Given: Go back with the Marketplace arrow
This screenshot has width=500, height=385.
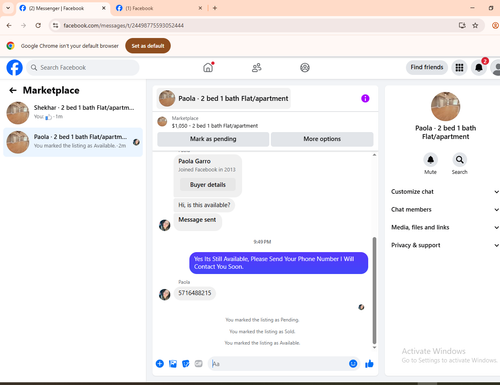Looking at the screenshot, I should (13, 90).
